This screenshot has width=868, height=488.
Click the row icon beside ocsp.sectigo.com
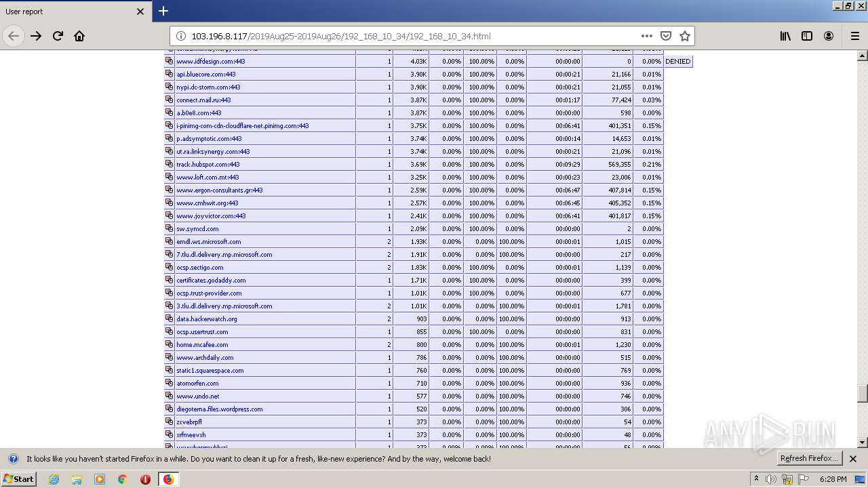click(x=170, y=267)
